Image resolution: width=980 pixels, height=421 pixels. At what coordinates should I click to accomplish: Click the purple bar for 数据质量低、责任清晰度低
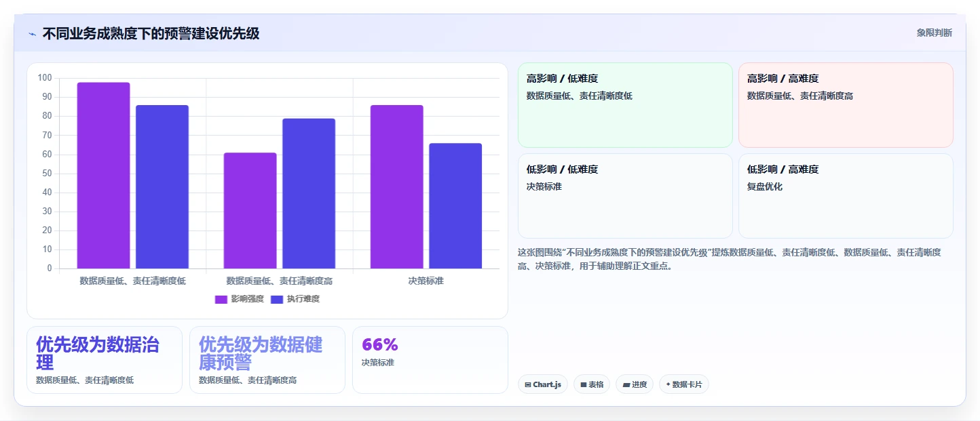(x=104, y=176)
